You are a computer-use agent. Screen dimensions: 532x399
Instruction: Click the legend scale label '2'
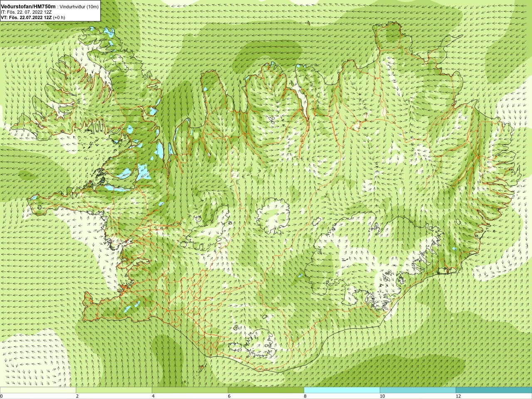77,396
